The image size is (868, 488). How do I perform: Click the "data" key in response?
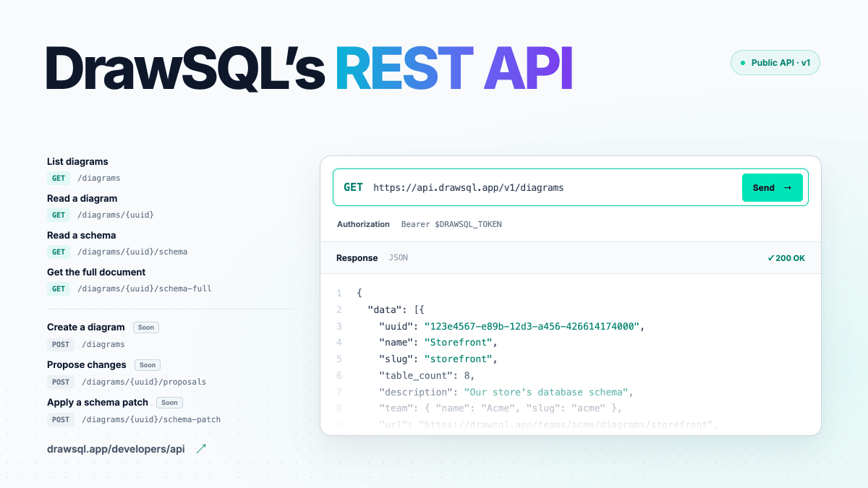pos(385,309)
